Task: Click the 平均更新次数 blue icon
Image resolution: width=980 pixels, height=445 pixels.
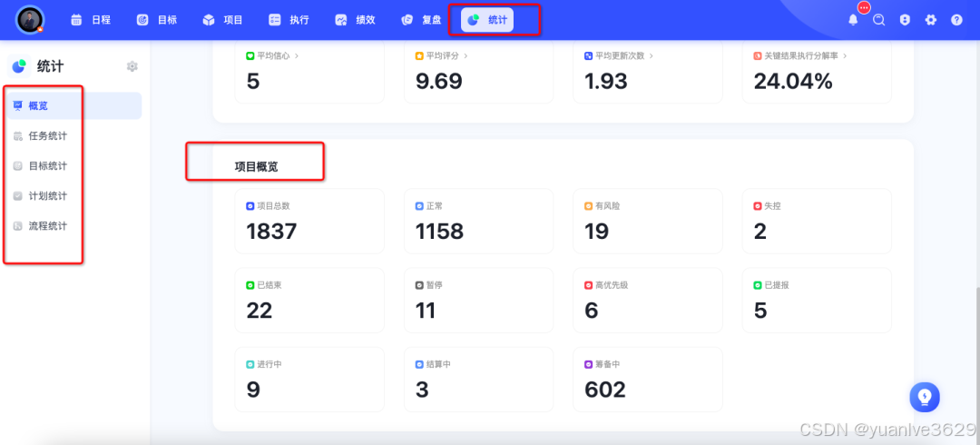Action: [x=588, y=55]
